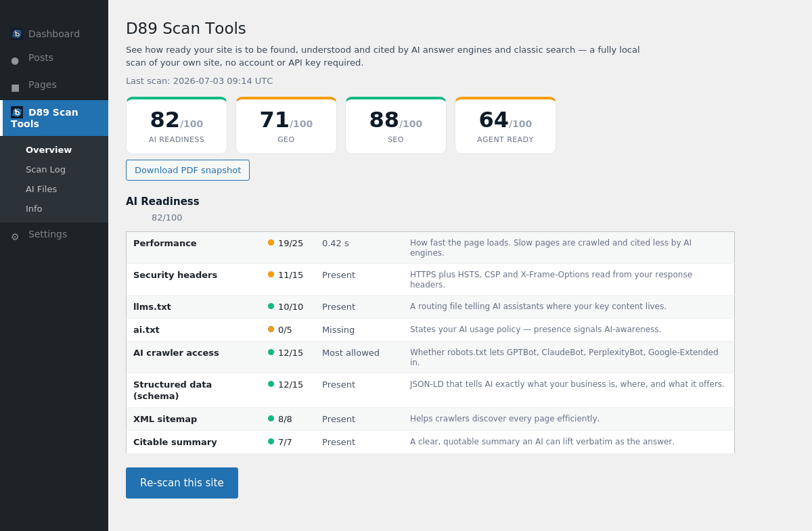Select the GEO 71 score card

point(286,126)
